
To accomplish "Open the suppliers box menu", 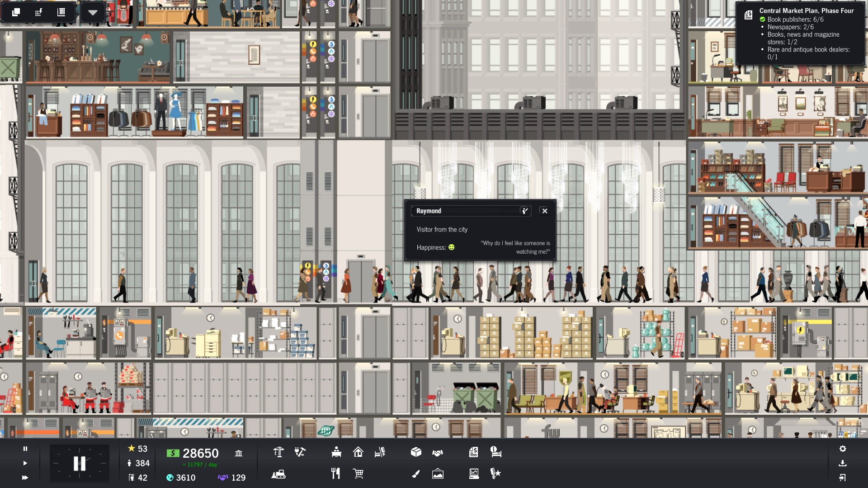I will 416,452.
